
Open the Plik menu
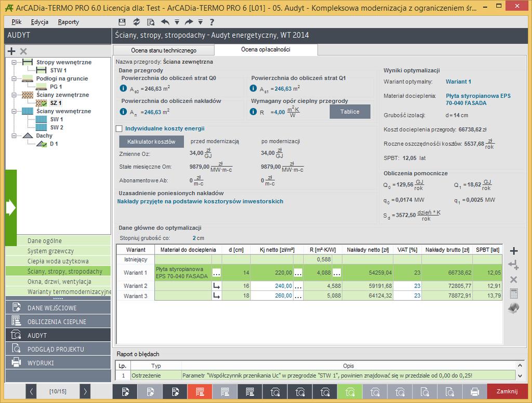[x=16, y=22]
